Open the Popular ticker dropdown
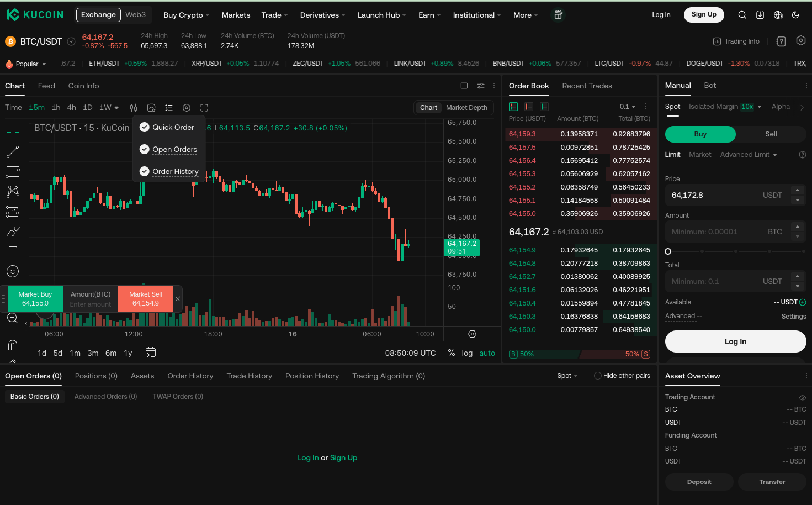This screenshot has height=505, width=812. [x=26, y=64]
